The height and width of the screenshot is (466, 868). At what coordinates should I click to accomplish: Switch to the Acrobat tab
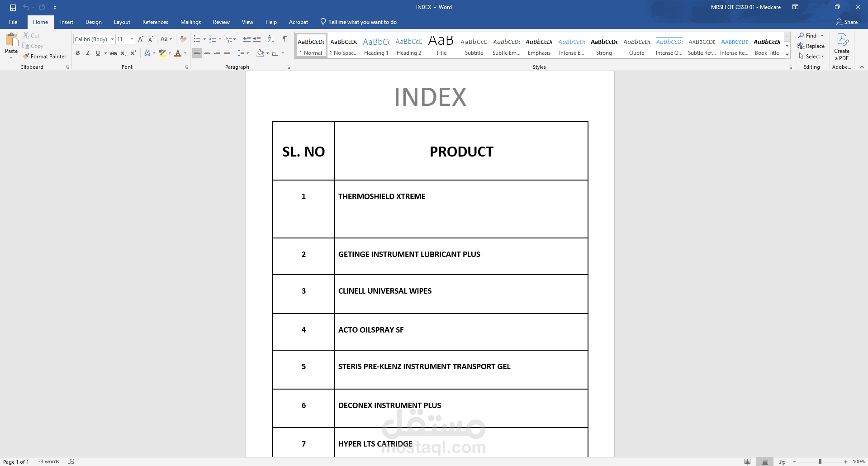[299, 22]
